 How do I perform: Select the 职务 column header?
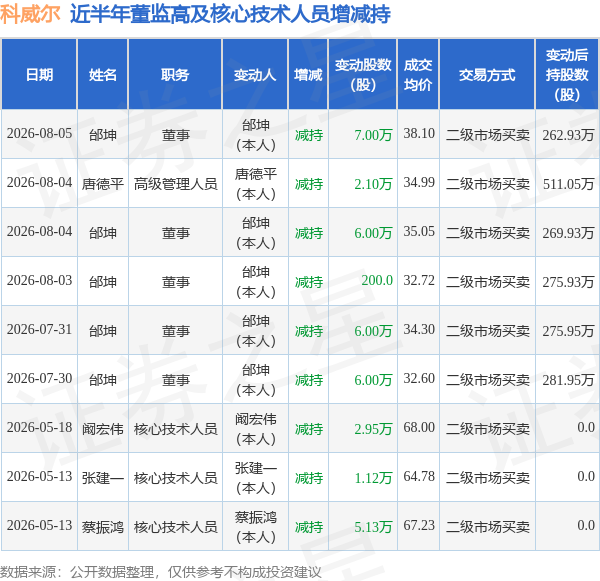pyautogui.click(x=175, y=74)
